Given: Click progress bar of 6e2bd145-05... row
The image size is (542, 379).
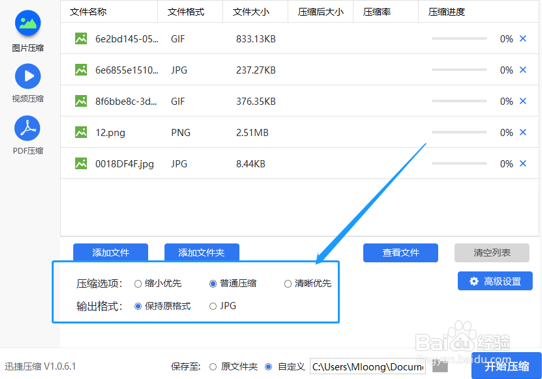Looking at the screenshot, I should (x=459, y=38).
